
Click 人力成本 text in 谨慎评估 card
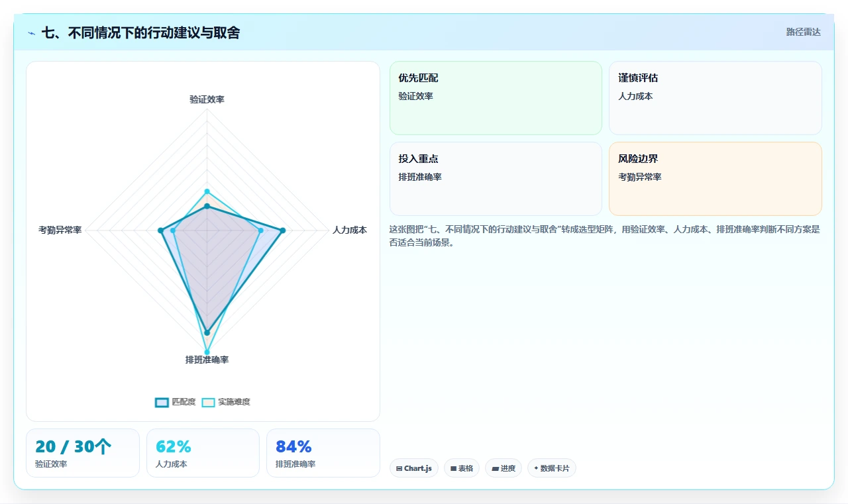(x=635, y=97)
